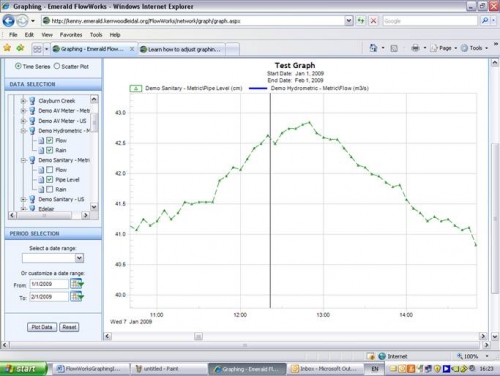Switch to Inbox - Microsoft Outlook taskbar item

(325, 369)
